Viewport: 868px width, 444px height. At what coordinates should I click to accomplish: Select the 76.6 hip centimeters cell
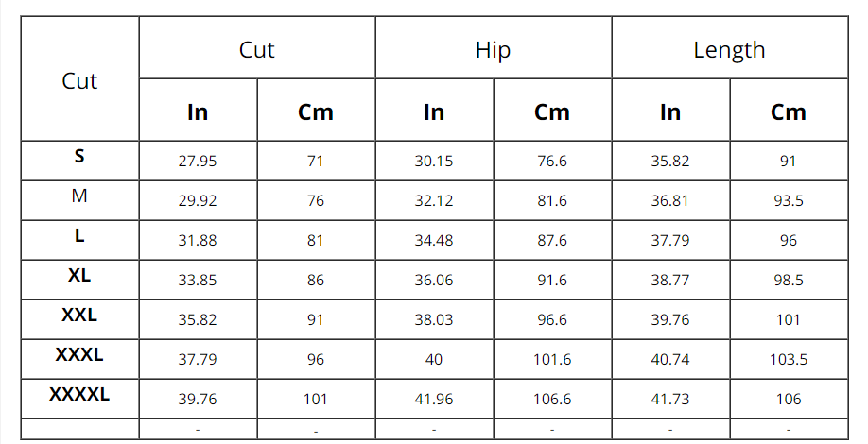[x=552, y=162]
